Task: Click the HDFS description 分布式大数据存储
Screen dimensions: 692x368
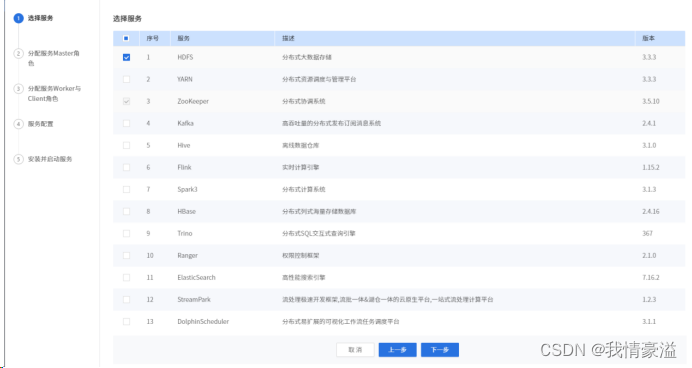Action: pos(307,57)
